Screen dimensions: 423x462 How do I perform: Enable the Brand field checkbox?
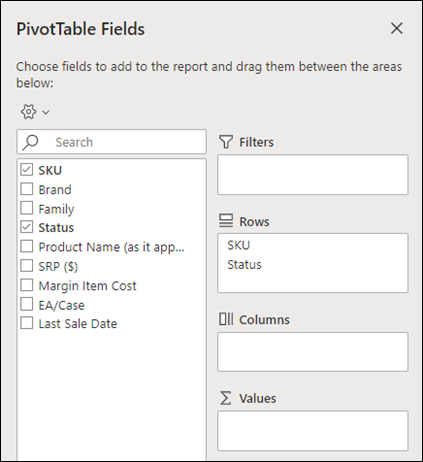(x=27, y=189)
